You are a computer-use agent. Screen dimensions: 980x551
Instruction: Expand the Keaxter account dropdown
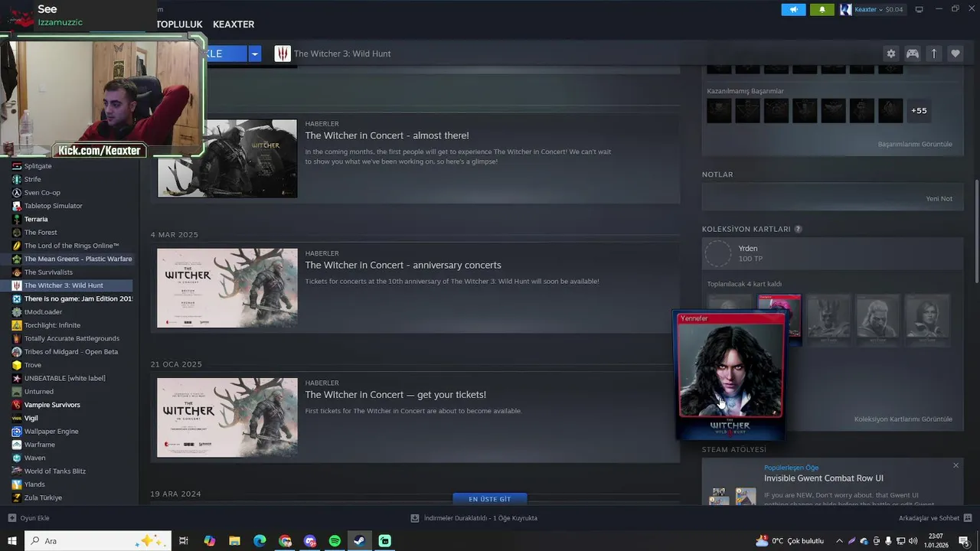[879, 9]
